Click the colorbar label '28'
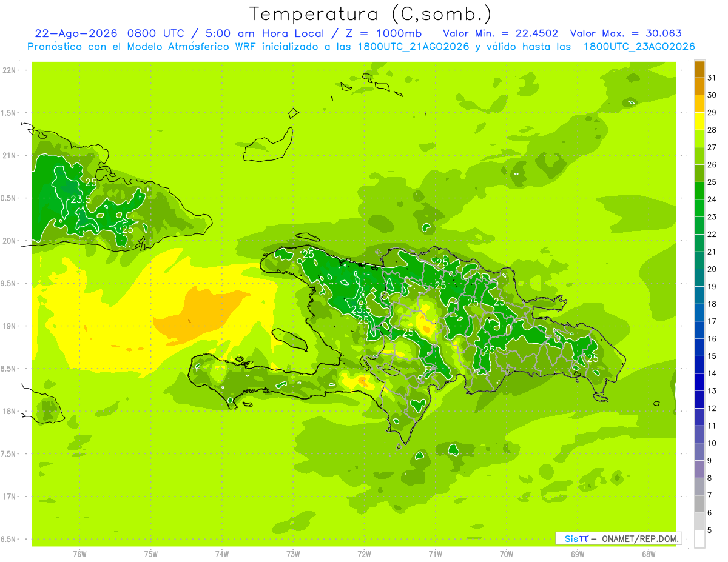This screenshot has height=562, width=728. [712, 130]
